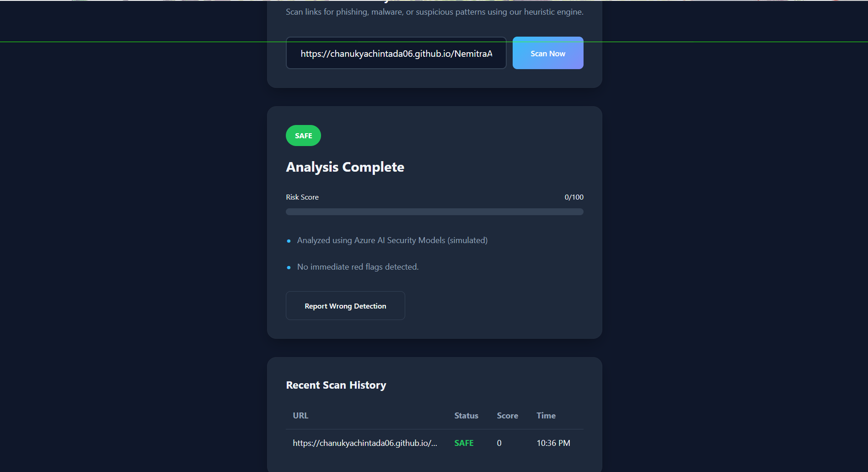This screenshot has width=868, height=472.
Task: Click the Risk Score progress bar
Action: pos(434,212)
